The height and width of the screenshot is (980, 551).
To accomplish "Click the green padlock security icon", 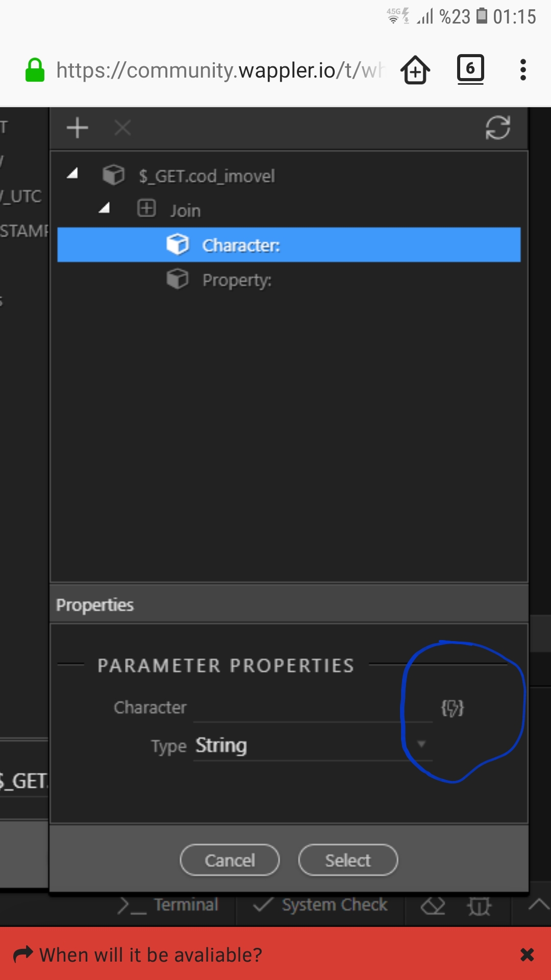I will (35, 70).
